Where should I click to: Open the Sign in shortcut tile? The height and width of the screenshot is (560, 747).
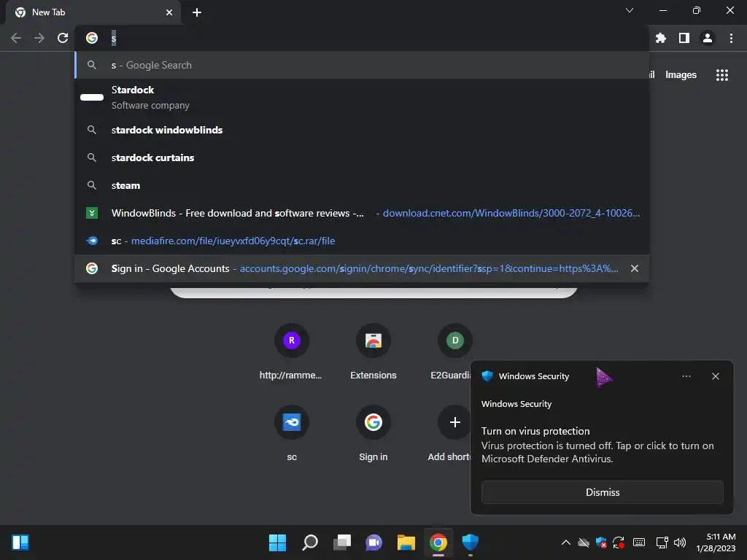click(x=373, y=433)
